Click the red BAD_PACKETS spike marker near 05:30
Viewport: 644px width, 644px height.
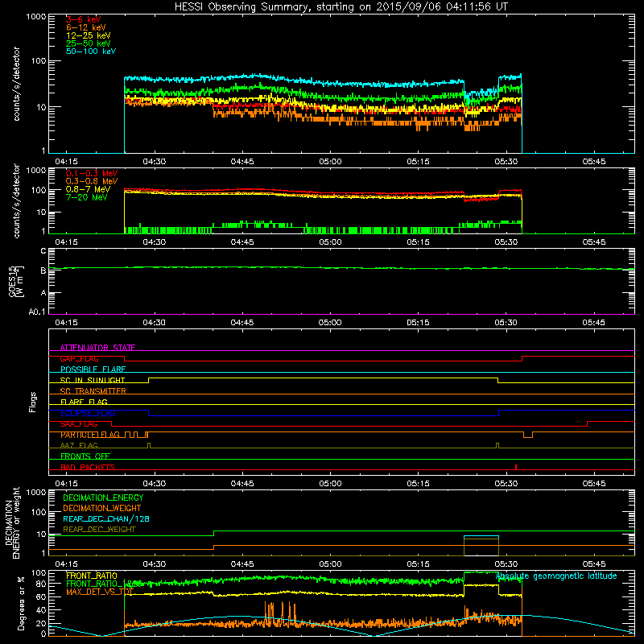[516, 467]
